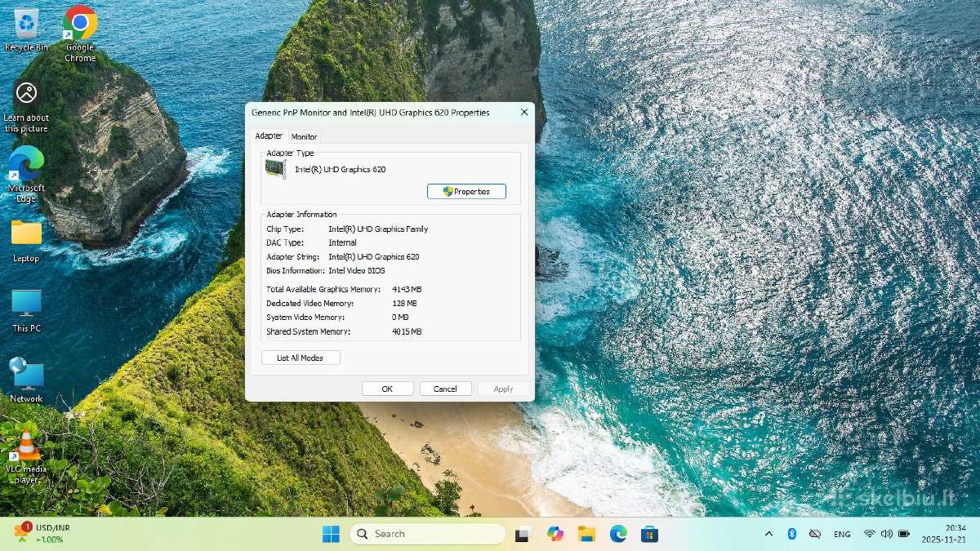980x551 pixels.
Task: Click the greyed-out Apply button
Action: click(503, 389)
